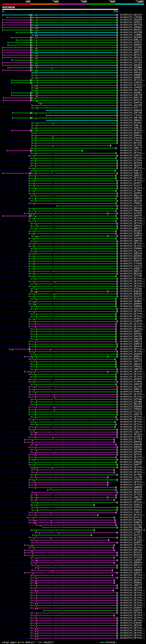Image resolution: width=146 pixels, height=644 pixels.
Task: Select hit label UniRef100_Q58HM4
Action: tap(131, 249)
